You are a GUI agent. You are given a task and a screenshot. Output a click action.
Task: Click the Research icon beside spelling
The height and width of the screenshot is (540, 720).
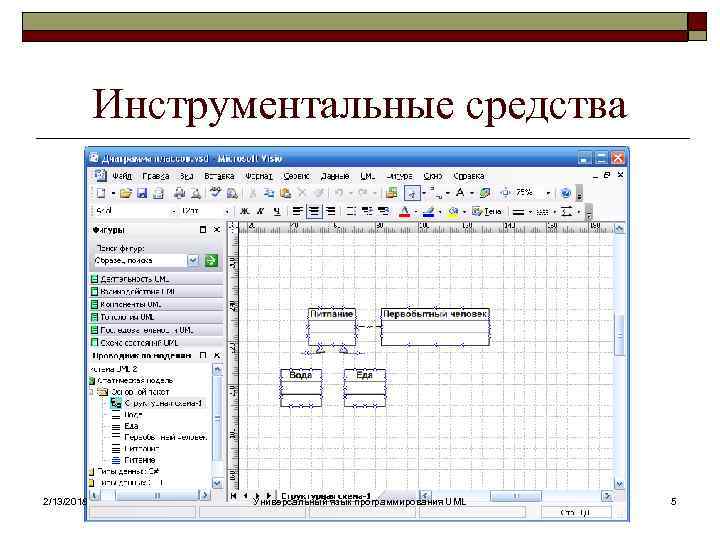click(232, 193)
